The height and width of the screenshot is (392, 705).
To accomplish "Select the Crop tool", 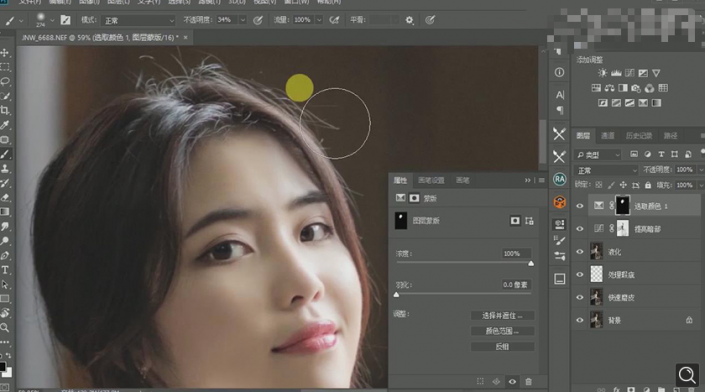I will click(x=5, y=110).
